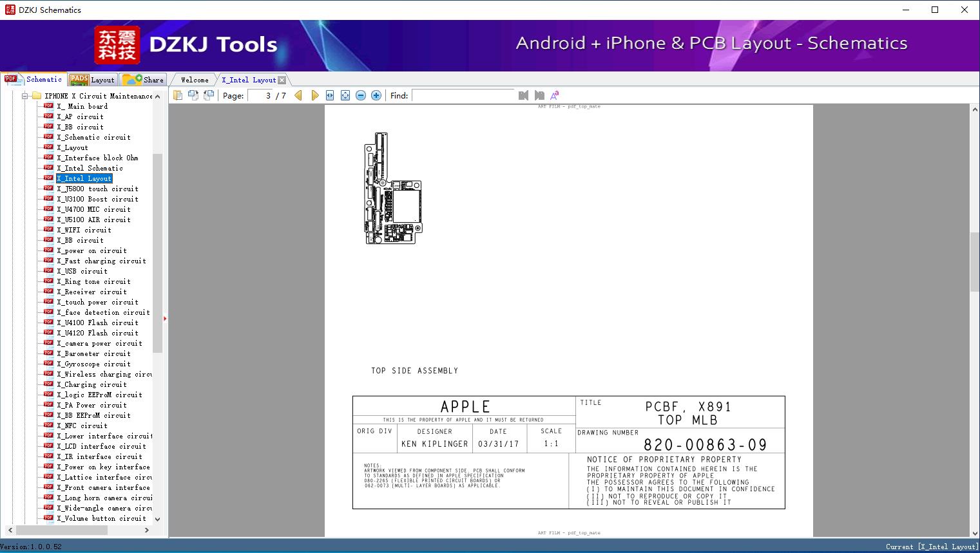
Task: Open X_U4100 Flash circuit
Action: [97, 323]
